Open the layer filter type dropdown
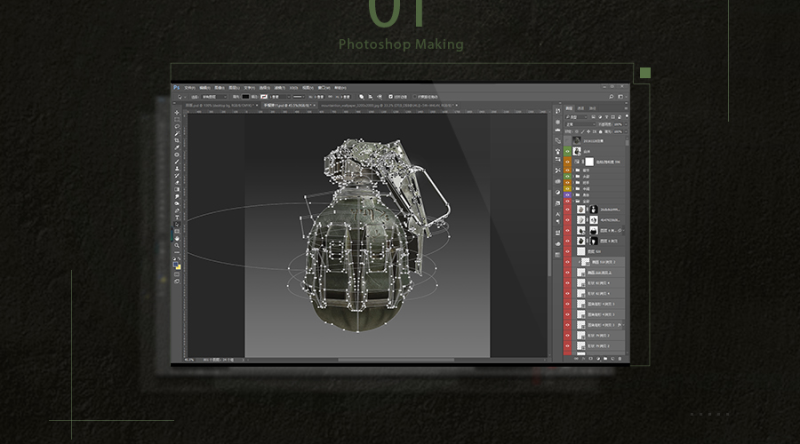 [x=577, y=116]
